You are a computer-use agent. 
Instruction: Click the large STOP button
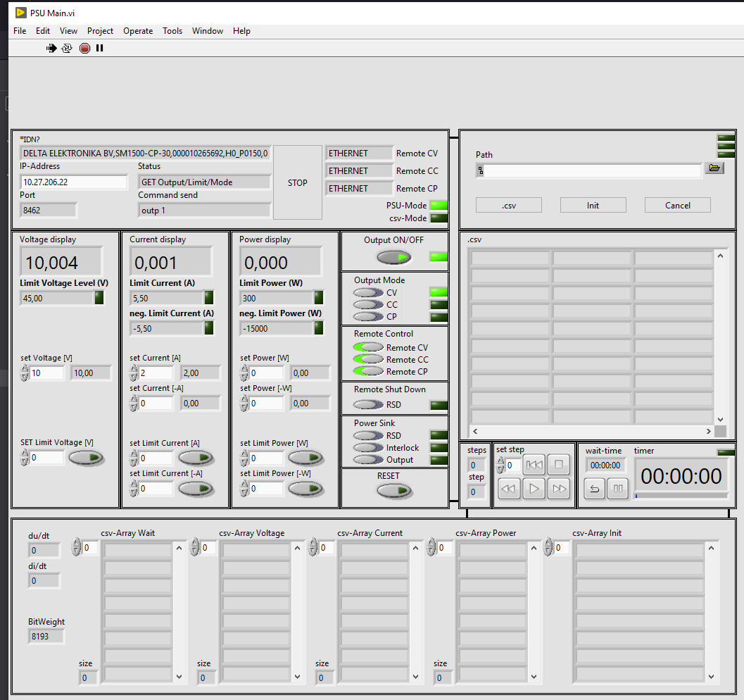click(x=298, y=183)
